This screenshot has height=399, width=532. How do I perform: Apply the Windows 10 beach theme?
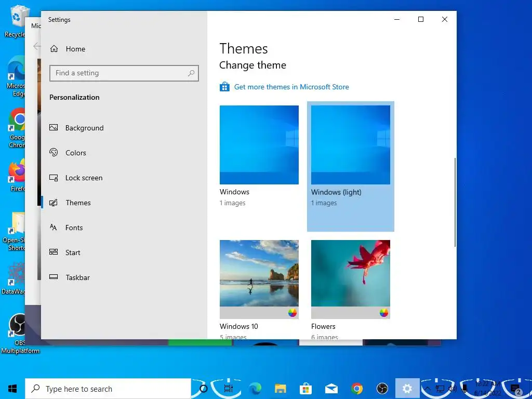tap(259, 280)
